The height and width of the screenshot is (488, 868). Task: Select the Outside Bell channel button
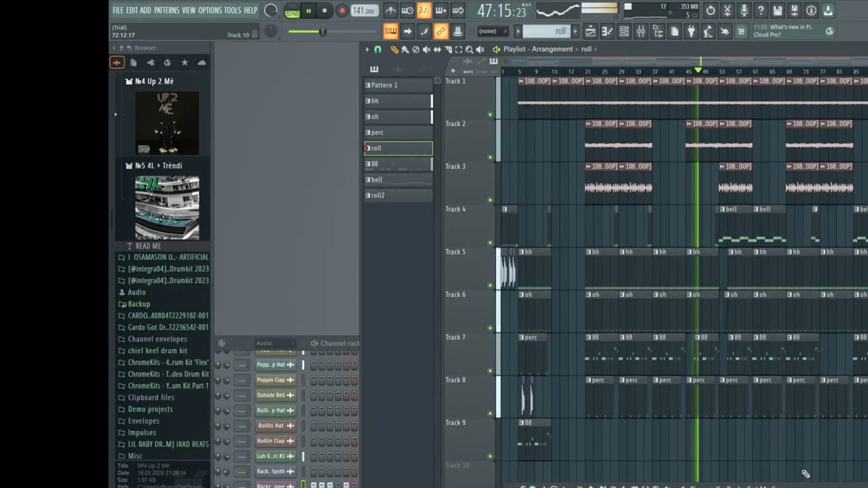[x=276, y=395]
